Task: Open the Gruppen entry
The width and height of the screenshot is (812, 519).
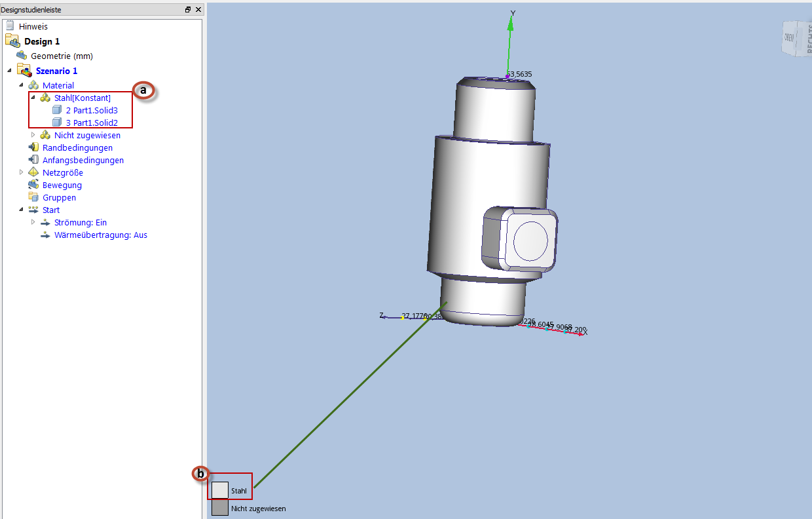Action: [x=59, y=197]
